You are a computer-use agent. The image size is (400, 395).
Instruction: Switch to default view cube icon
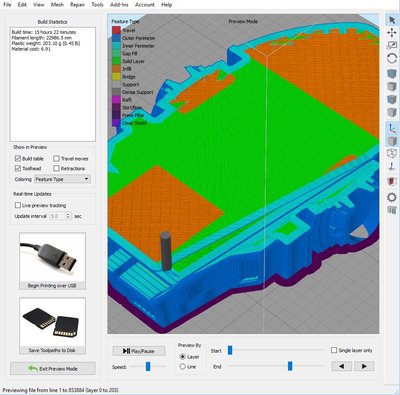(392, 74)
